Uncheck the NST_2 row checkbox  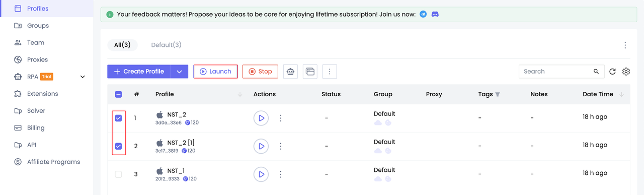(118, 118)
